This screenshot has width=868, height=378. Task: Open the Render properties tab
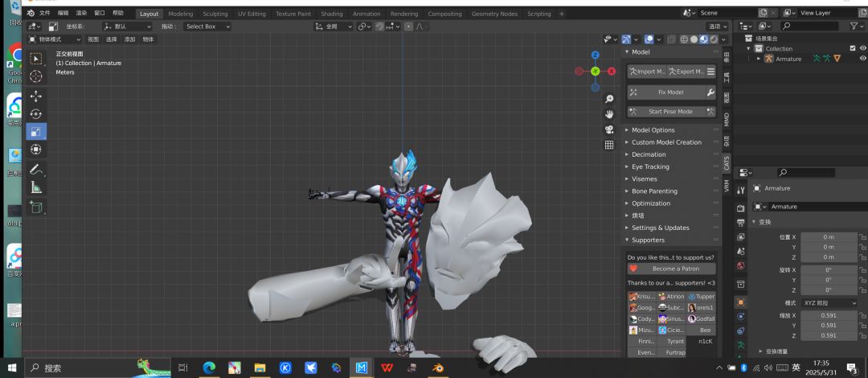coord(741,208)
